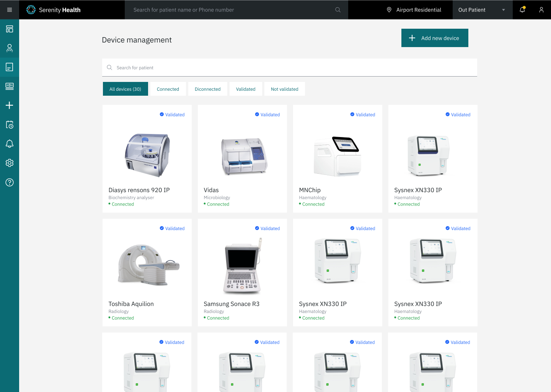The width and height of the screenshot is (551, 392).
Task: Filter by Not validated devices
Action: (285, 89)
